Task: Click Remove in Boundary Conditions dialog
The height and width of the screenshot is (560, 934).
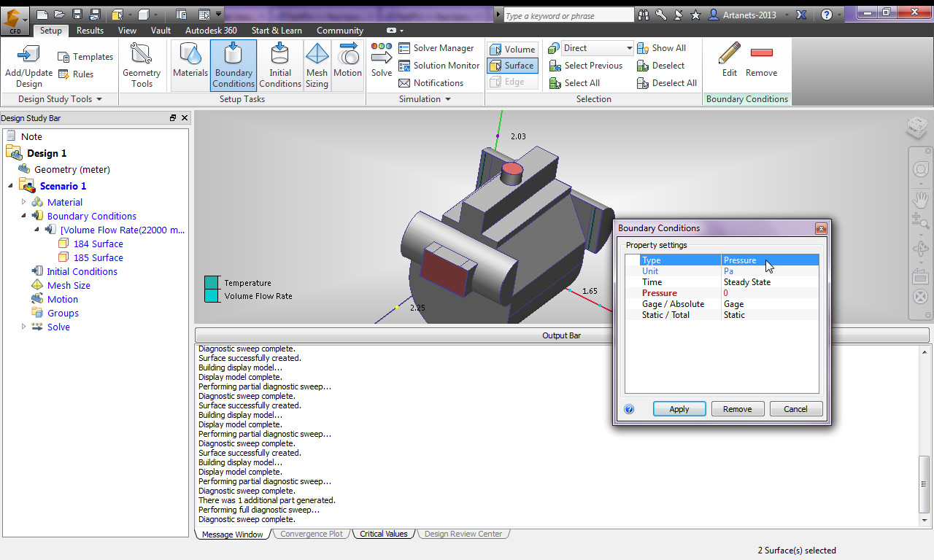Action: click(x=738, y=409)
